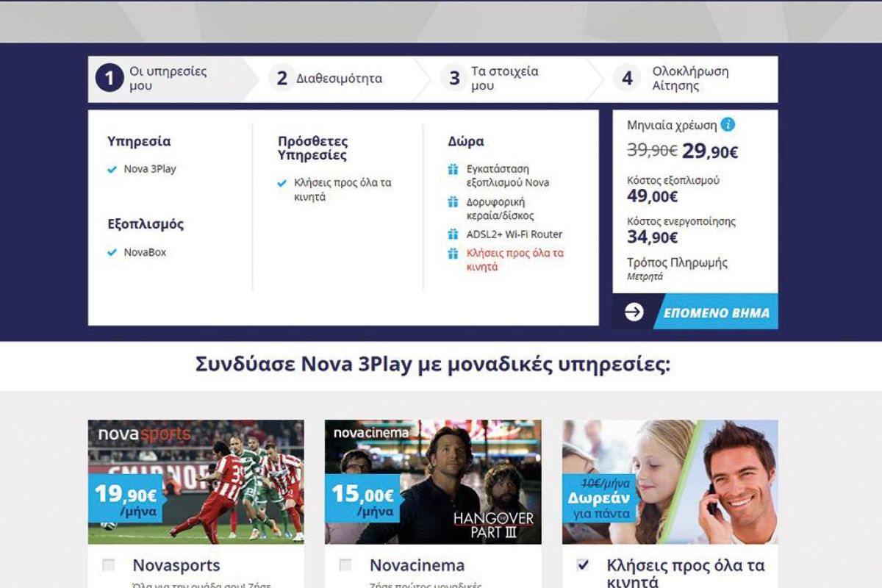Viewport: 882px width, 588px height.
Task: Enable the Novasports checkbox
Action: [109, 565]
